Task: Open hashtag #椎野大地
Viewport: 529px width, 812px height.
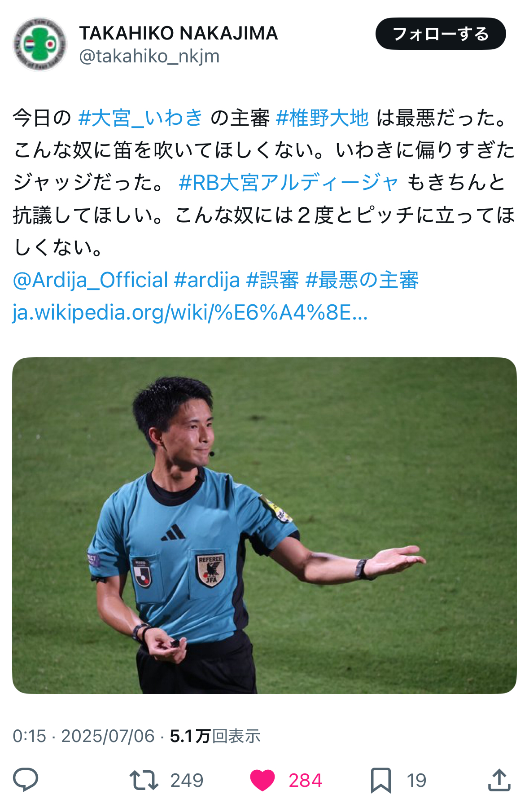Action: coord(322,118)
